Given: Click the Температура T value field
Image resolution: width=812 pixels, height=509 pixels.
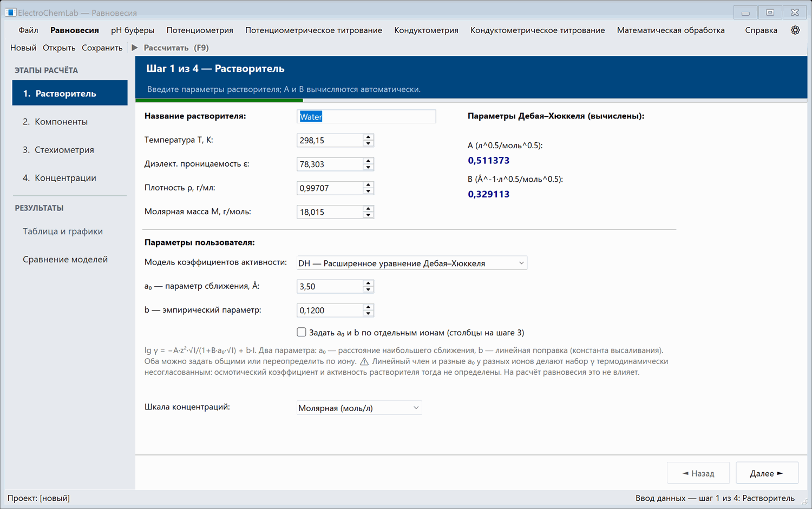Looking at the screenshot, I should tap(330, 140).
